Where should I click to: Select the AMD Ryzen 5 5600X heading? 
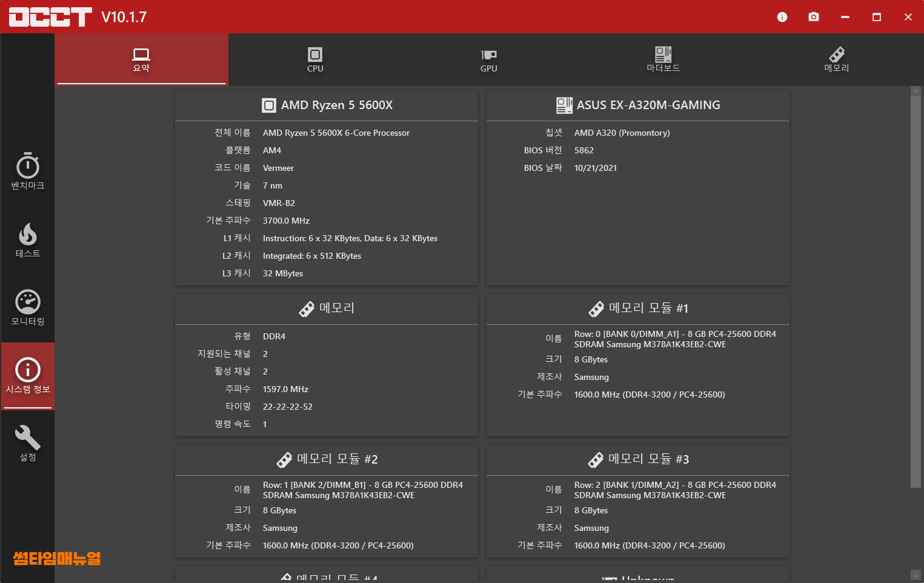click(x=337, y=105)
